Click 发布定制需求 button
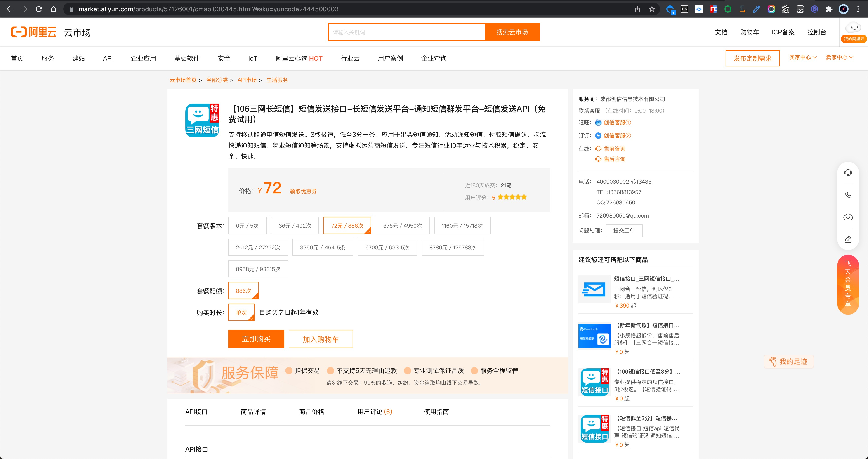868x459 pixels. (752, 58)
